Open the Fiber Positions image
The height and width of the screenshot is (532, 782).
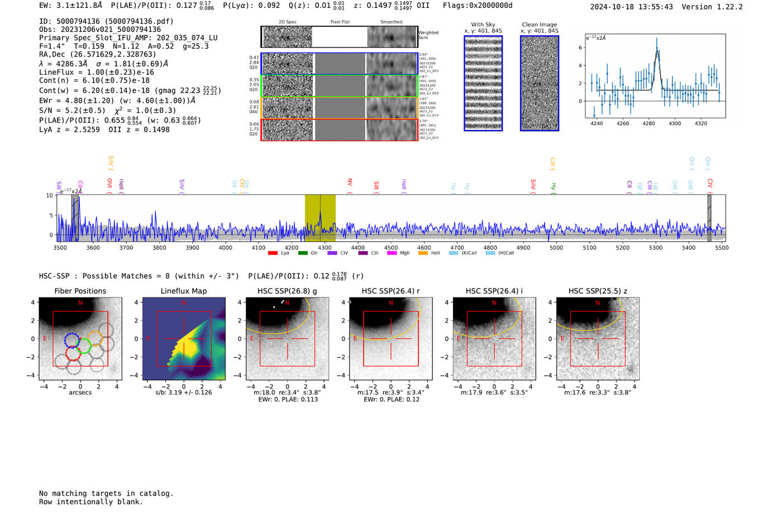[80, 339]
